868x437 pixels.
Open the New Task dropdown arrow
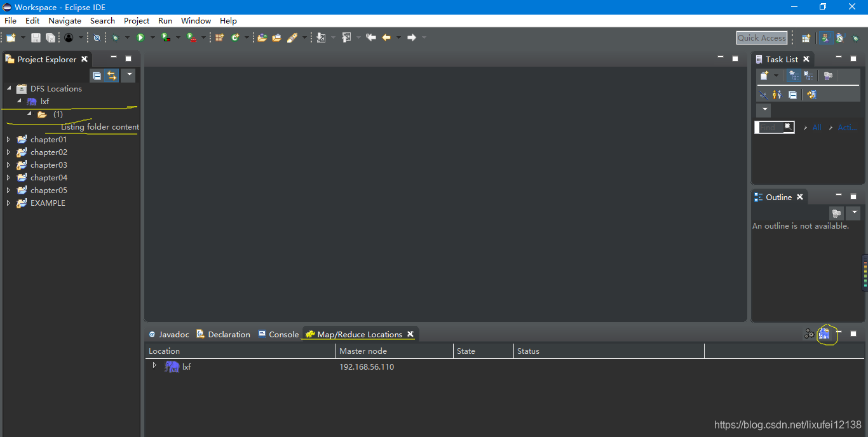click(776, 76)
